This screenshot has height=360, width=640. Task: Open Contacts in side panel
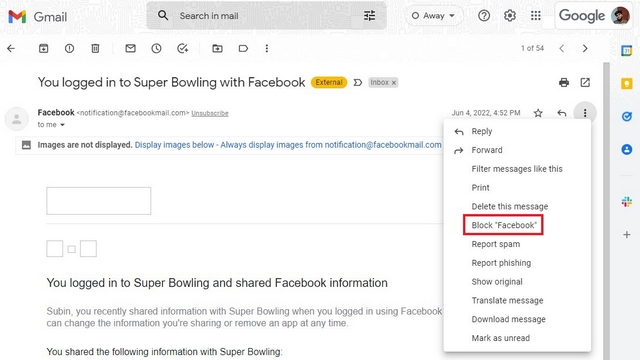pos(627,149)
